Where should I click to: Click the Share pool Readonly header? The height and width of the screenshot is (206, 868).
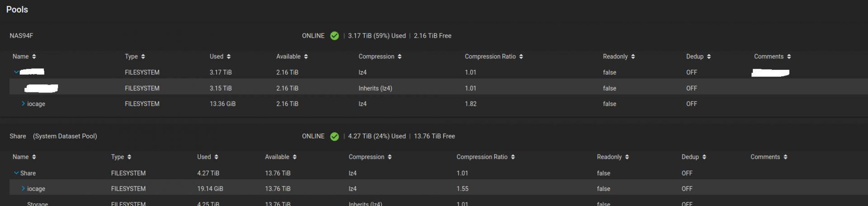click(x=609, y=157)
